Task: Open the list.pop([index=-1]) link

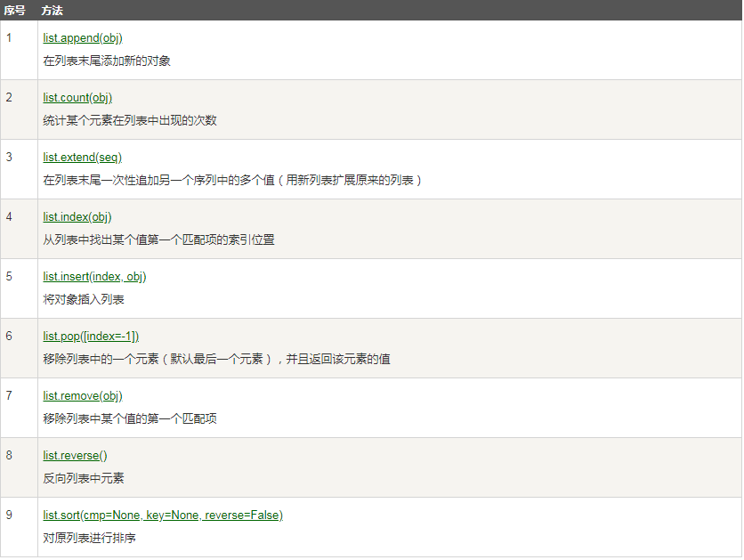Action: pos(91,337)
